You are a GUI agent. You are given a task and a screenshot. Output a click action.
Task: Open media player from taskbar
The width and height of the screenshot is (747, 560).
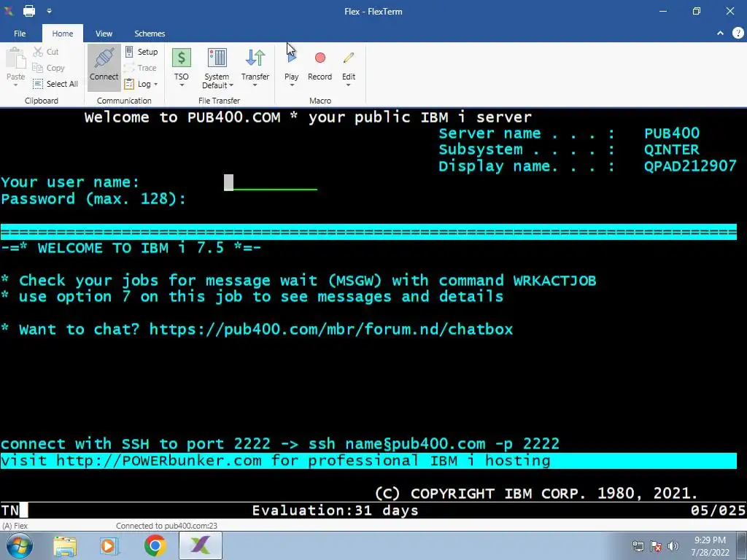109,546
